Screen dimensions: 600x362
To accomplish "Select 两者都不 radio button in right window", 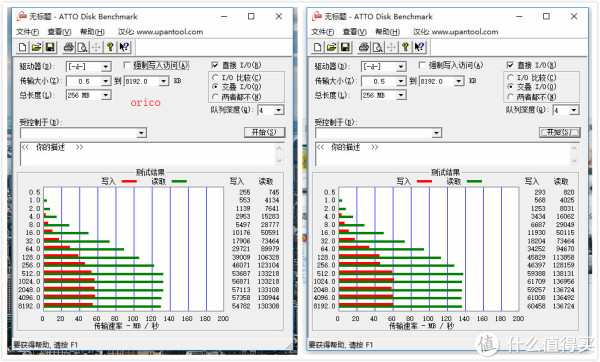I will coord(510,97).
